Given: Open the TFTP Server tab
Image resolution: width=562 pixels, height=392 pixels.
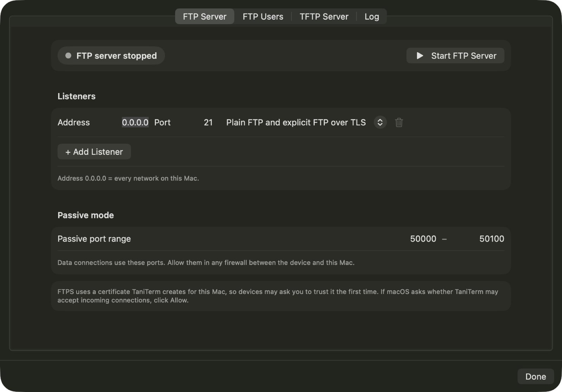Looking at the screenshot, I should (324, 17).
